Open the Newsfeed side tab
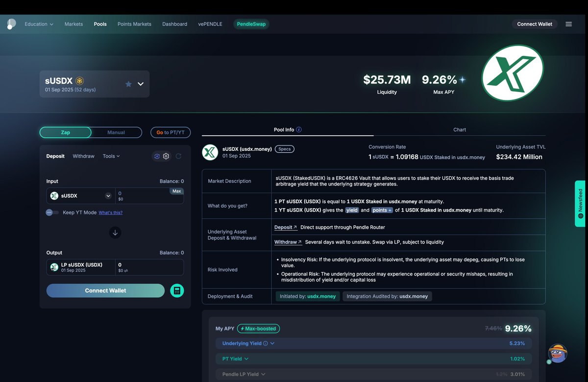This screenshot has width=588, height=382. coord(581,203)
